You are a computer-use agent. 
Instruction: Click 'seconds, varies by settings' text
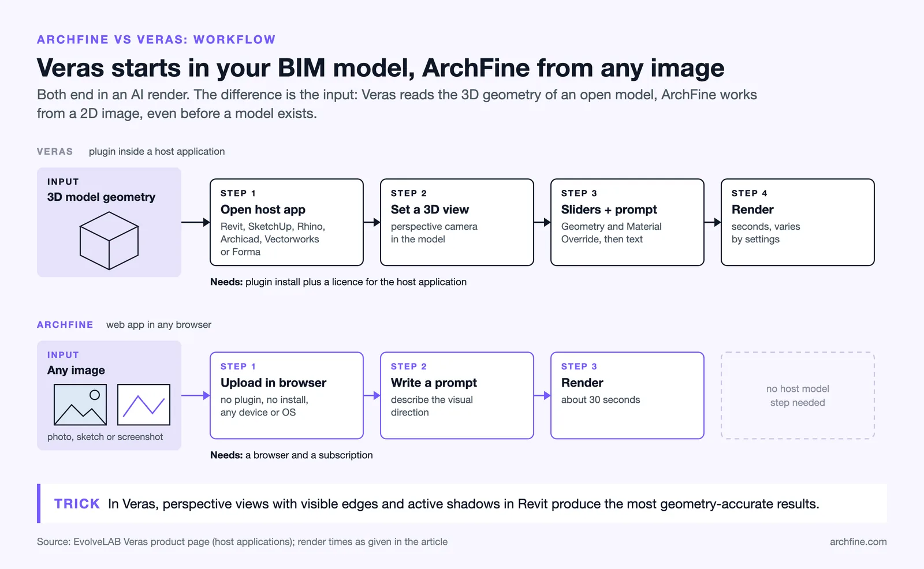[766, 233]
